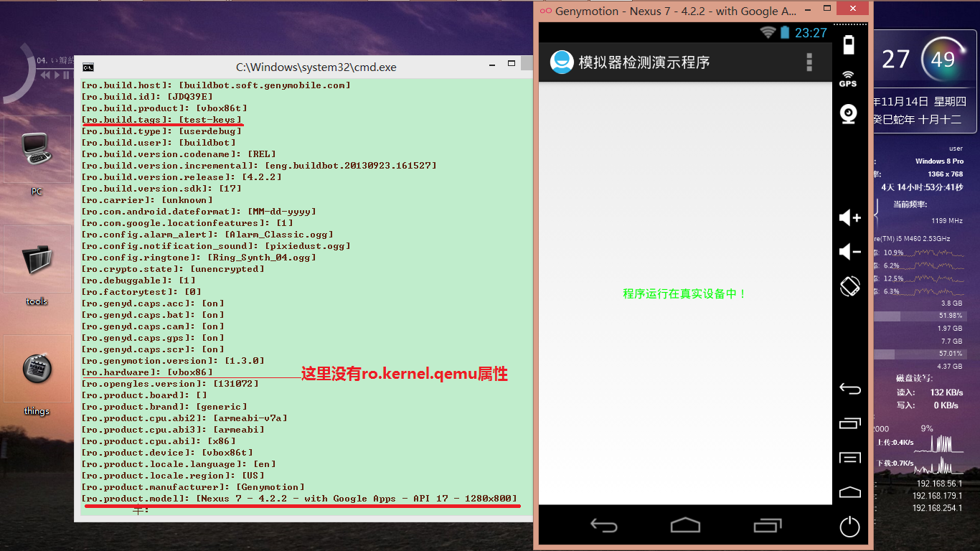Viewport: 980px width, 551px height.
Task: Click the [ro.product.model] Nexus 7 line
Action: click(x=299, y=499)
